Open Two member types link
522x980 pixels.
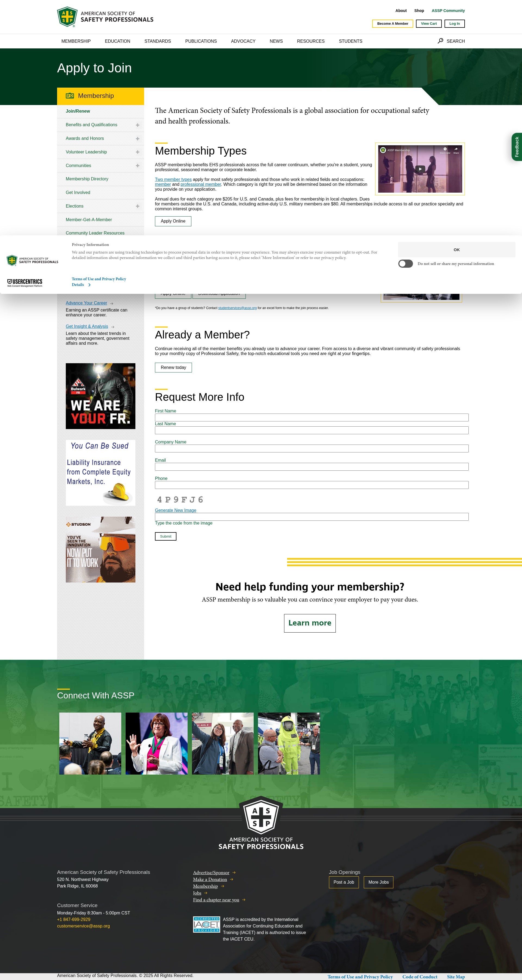173,180
